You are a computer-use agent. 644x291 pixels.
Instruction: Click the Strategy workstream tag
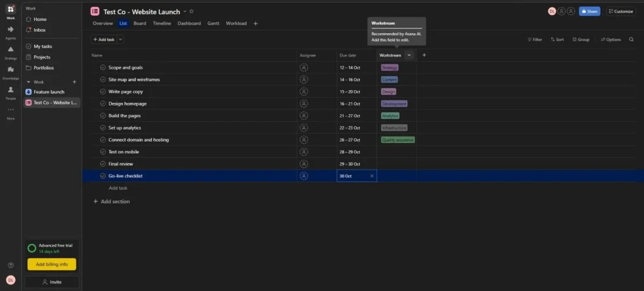point(390,68)
